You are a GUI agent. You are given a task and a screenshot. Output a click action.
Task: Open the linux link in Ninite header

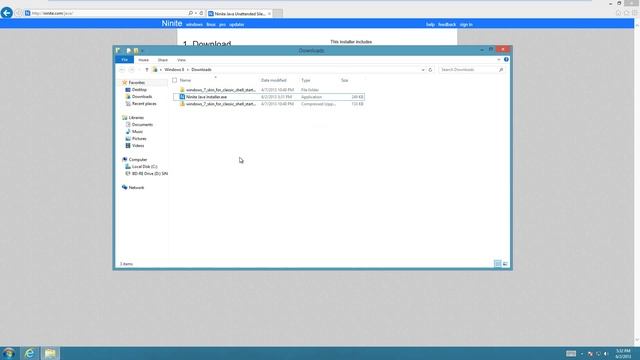click(211, 24)
